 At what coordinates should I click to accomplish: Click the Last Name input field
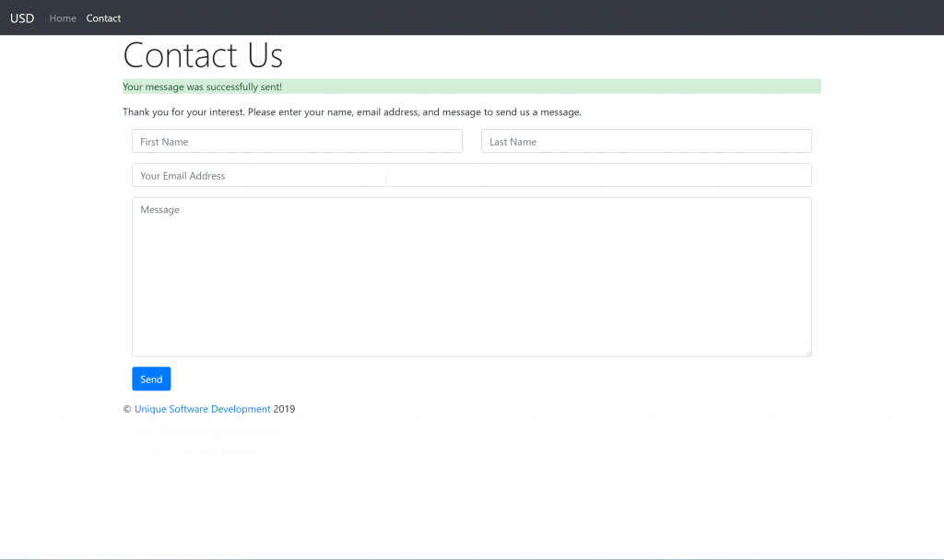pyautogui.click(x=645, y=140)
